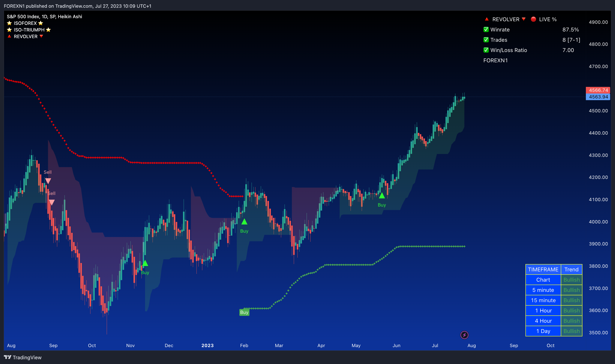
Task: Click the Buy triangle marker near late May
Action: (382, 196)
